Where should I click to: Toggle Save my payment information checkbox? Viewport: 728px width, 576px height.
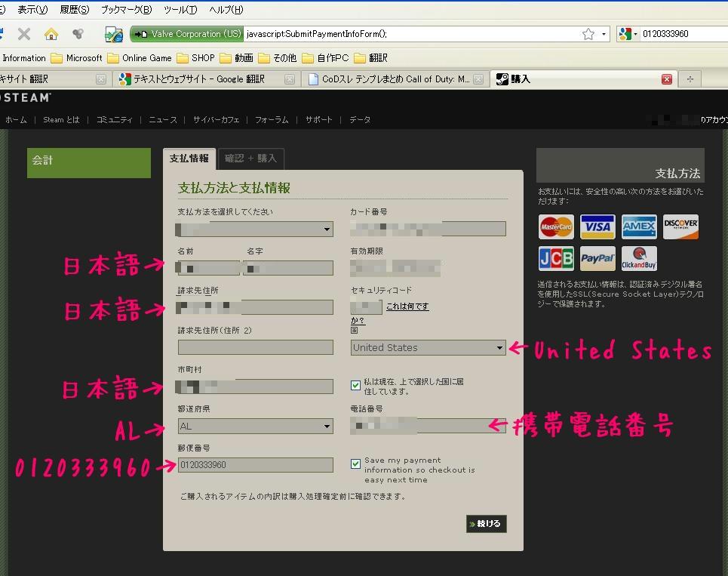click(355, 464)
